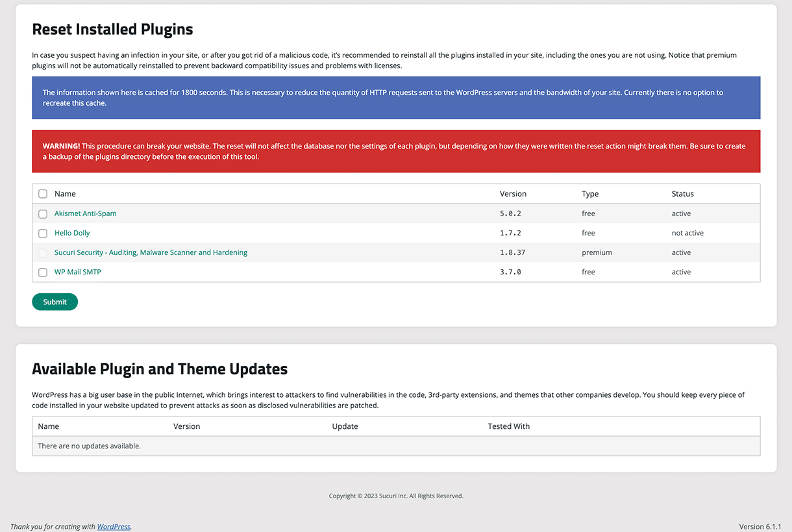Click the 'premium' type cell for Sucuri
Viewport: 792px width, 532px height.
(597, 252)
